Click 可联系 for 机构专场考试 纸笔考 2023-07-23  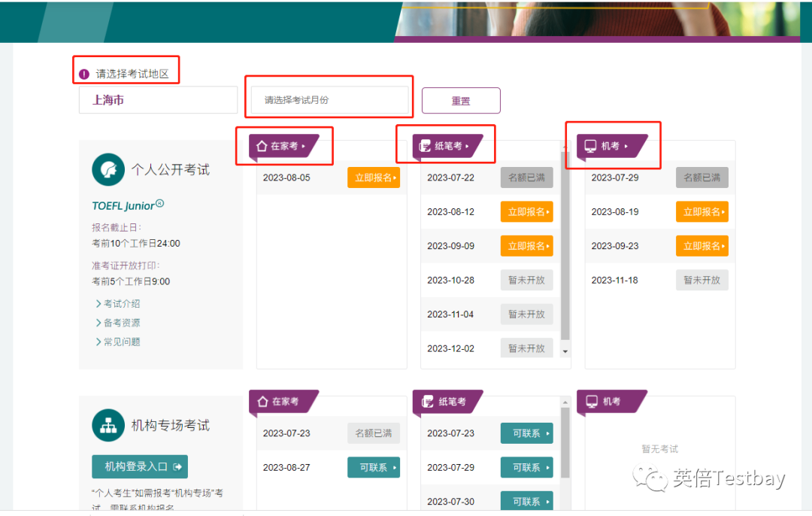point(526,433)
